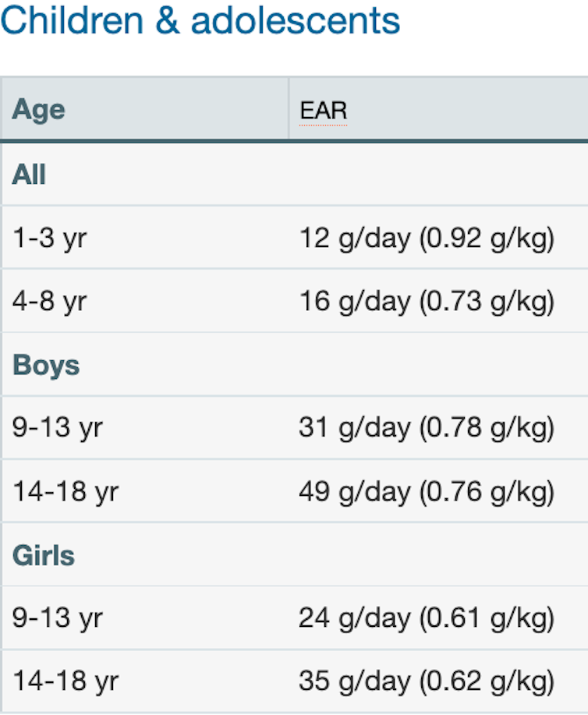Click the 'Children & adolescents' heading
Viewport: 588px width, 715px height.
point(200,22)
